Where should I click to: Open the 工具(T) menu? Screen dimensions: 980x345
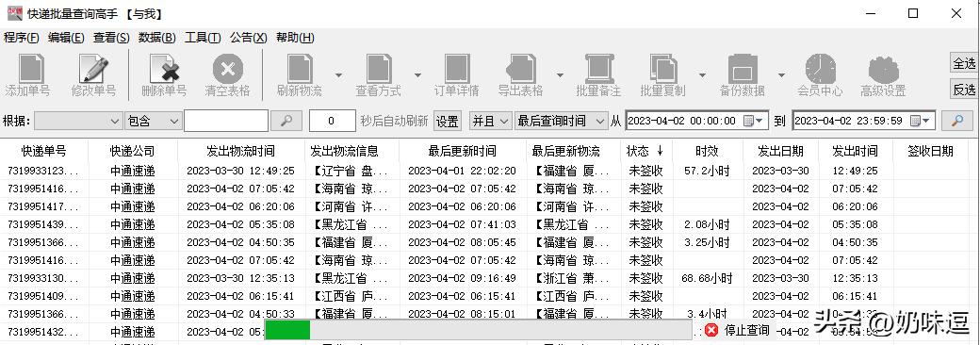[203, 38]
